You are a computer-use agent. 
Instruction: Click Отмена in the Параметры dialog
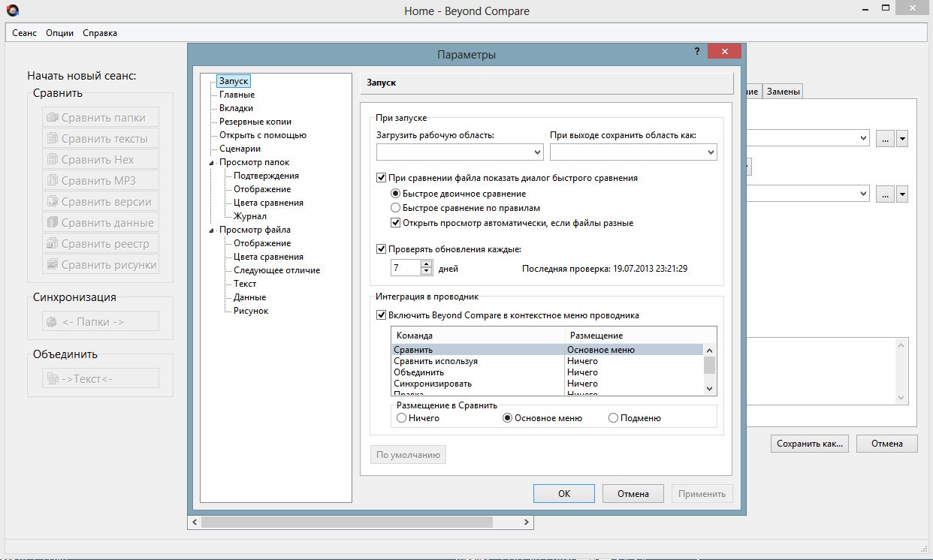(633, 493)
